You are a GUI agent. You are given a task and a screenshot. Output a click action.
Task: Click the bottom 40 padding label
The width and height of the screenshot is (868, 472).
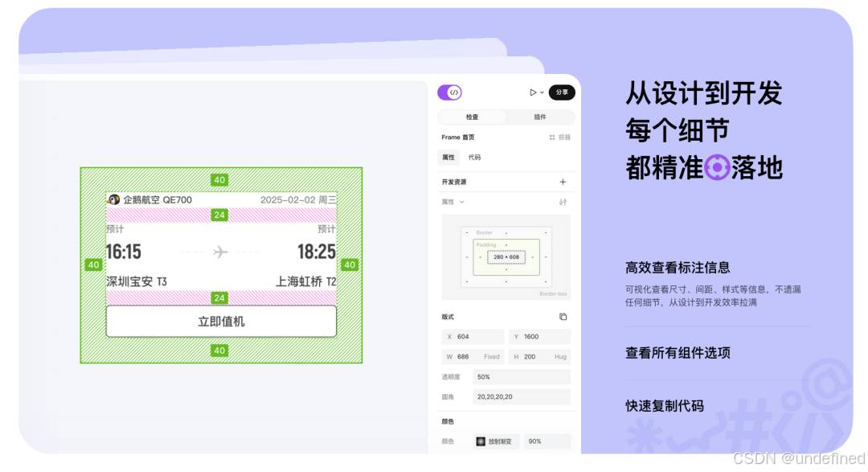[219, 351]
